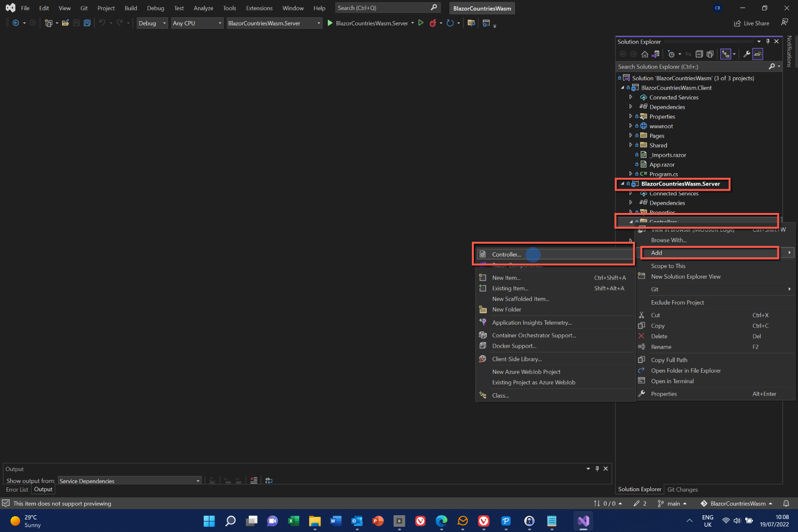
Task: Click the Live Share button
Action: (x=751, y=23)
